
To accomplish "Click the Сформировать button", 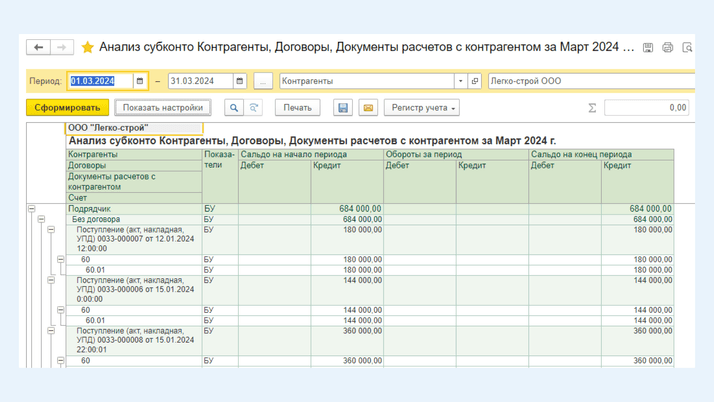I will pos(67,107).
